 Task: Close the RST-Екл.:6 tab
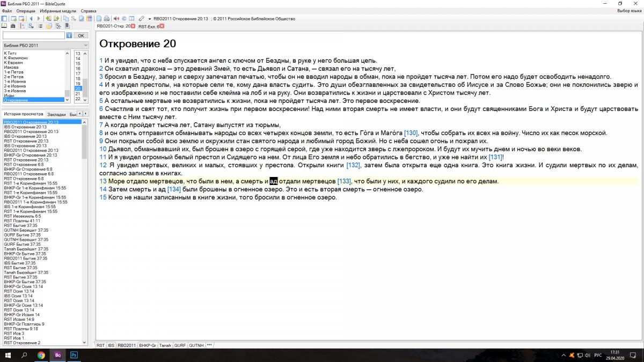[162, 26]
